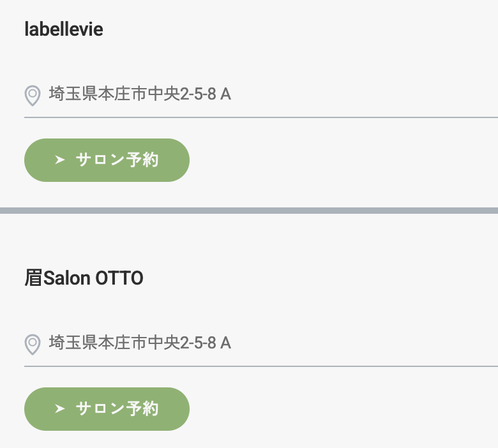Select 眉Salon OTTO's address 埼玉県本庄市中央2-5-8 A
Viewport: 498px width, 448px height.
coord(140,343)
